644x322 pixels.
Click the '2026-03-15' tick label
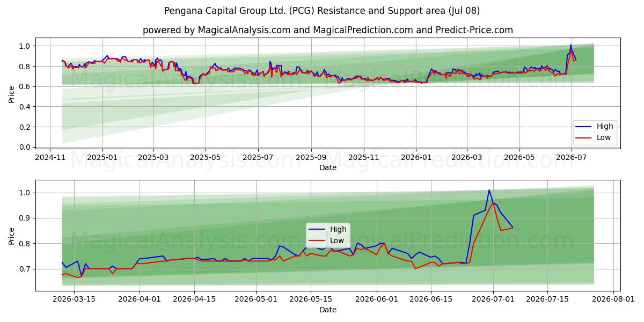(x=74, y=299)
